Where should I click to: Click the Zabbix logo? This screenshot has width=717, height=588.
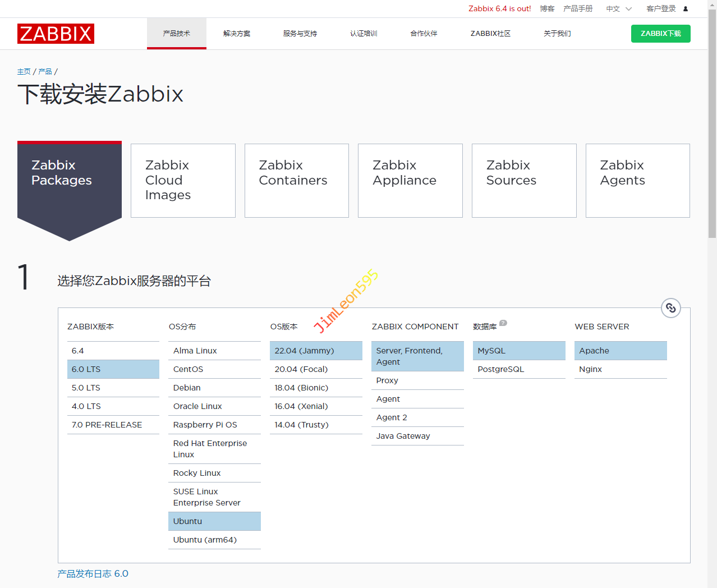(x=56, y=34)
